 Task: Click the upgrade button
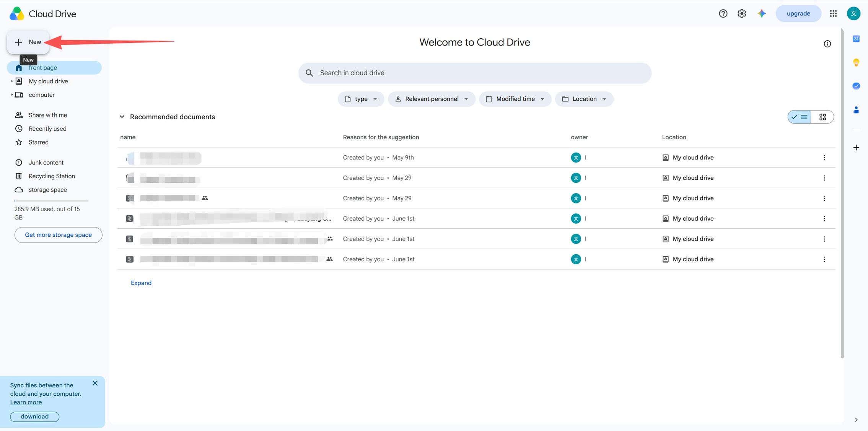[x=798, y=14]
